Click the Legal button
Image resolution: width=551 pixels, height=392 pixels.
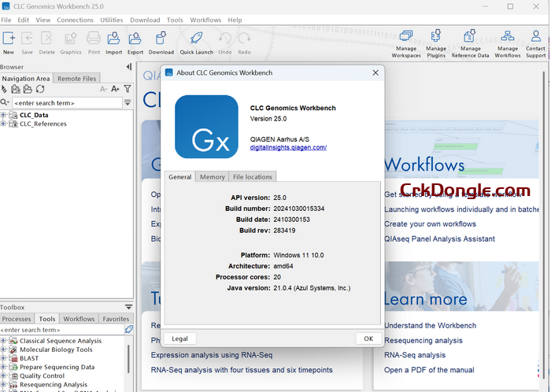(x=179, y=338)
